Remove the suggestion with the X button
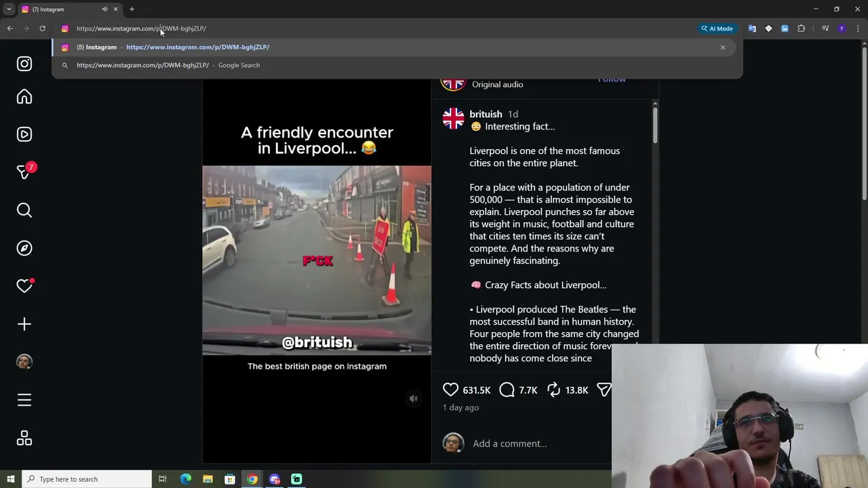 pyautogui.click(x=723, y=47)
